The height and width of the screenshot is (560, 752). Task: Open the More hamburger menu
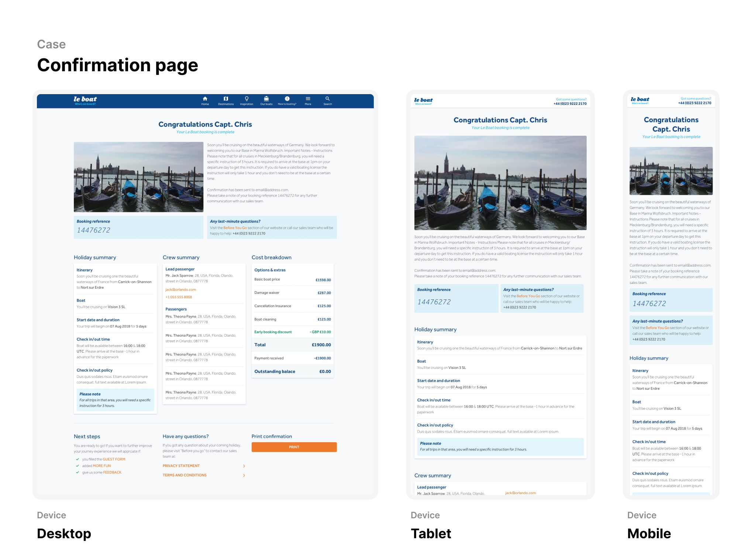308,99
